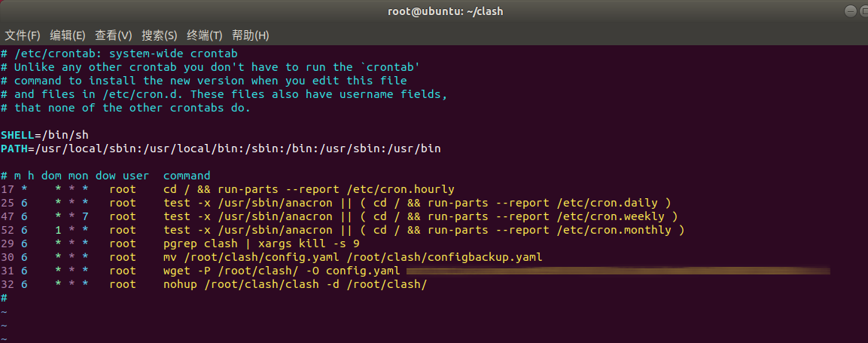Click the window title root@ubuntu: ~/clash
Viewport: 868px width, 343px height.
[434, 11]
